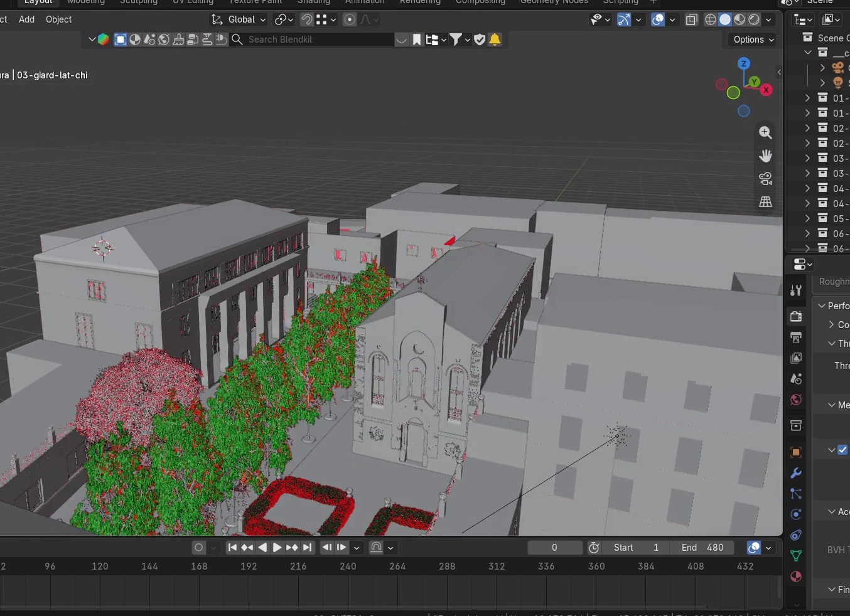Toggle the checked checkbox in the properties panel

coord(842,450)
